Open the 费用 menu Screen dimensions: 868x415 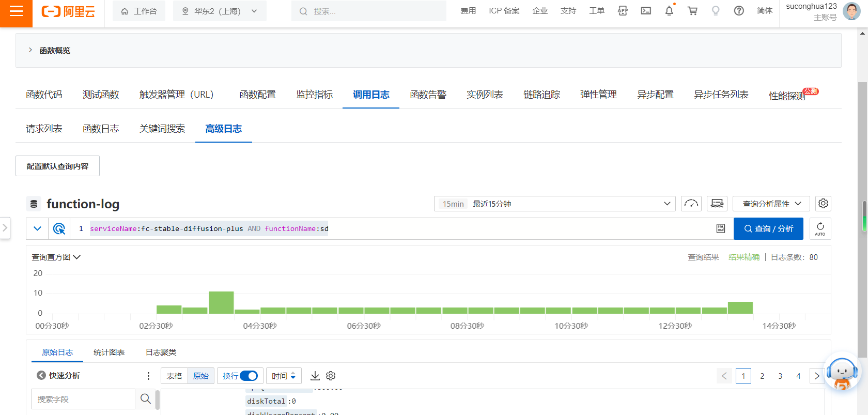(468, 11)
